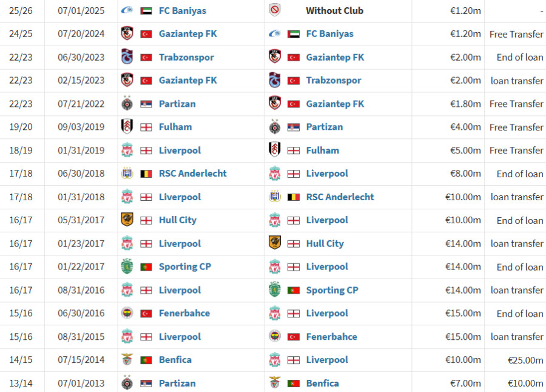
Task: Click the Without Club prohibited icon
Action: [275, 10]
